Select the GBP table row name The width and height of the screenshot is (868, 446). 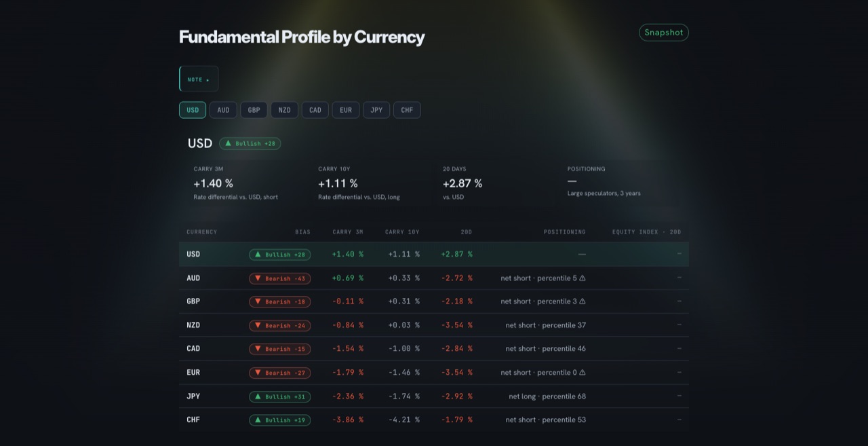193,301
